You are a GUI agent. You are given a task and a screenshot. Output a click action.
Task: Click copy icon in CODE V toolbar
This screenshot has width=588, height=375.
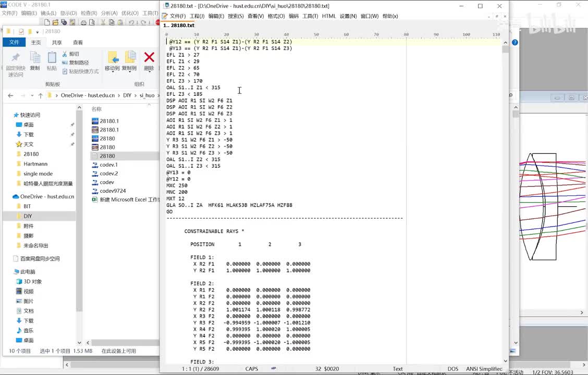[112, 22]
